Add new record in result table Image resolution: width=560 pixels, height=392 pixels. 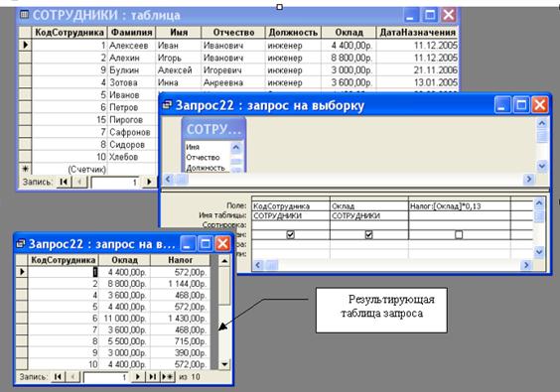[x=168, y=377]
